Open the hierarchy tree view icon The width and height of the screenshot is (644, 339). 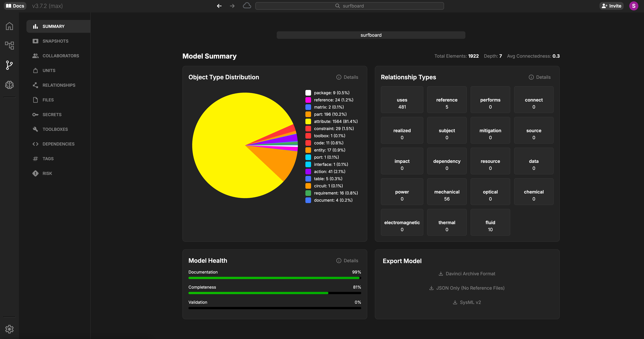(x=10, y=45)
